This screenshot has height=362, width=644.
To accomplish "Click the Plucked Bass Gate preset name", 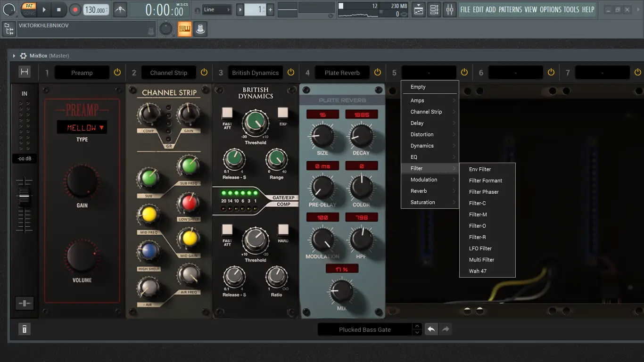I will click(x=365, y=329).
